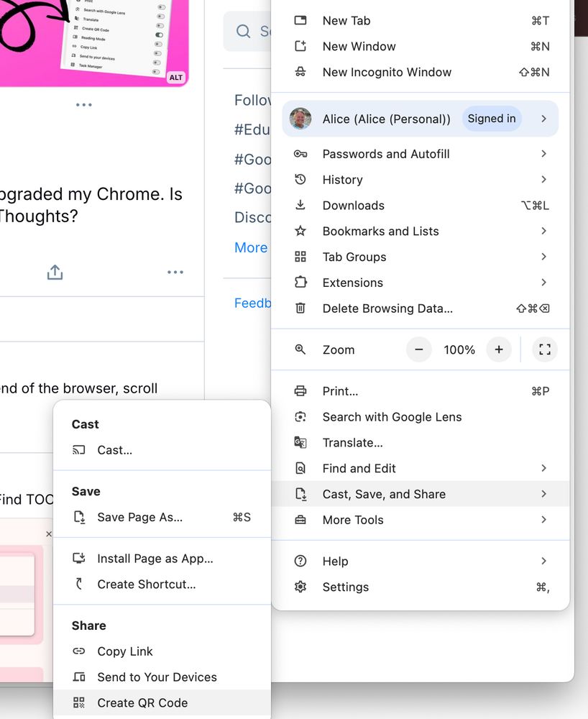
Task: Expand the More Tools submenu
Action: pos(543,520)
